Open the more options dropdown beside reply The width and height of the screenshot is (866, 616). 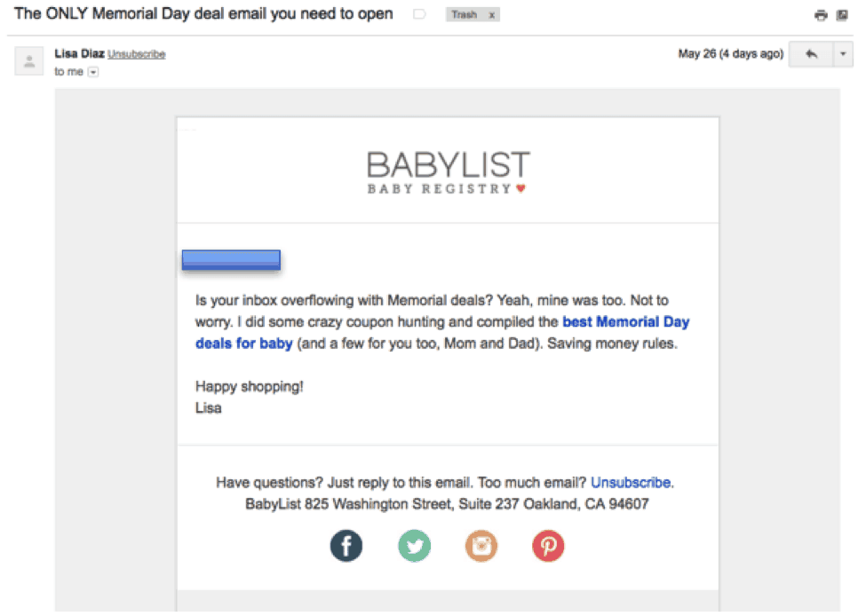pyautogui.click(x=842, y=54)
